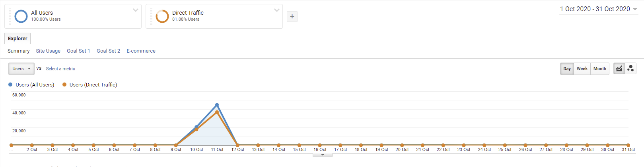The width and height of the screenshot is (644, 167).
Task: Click the All Users segment circle icon
Action: pos(21,16)
